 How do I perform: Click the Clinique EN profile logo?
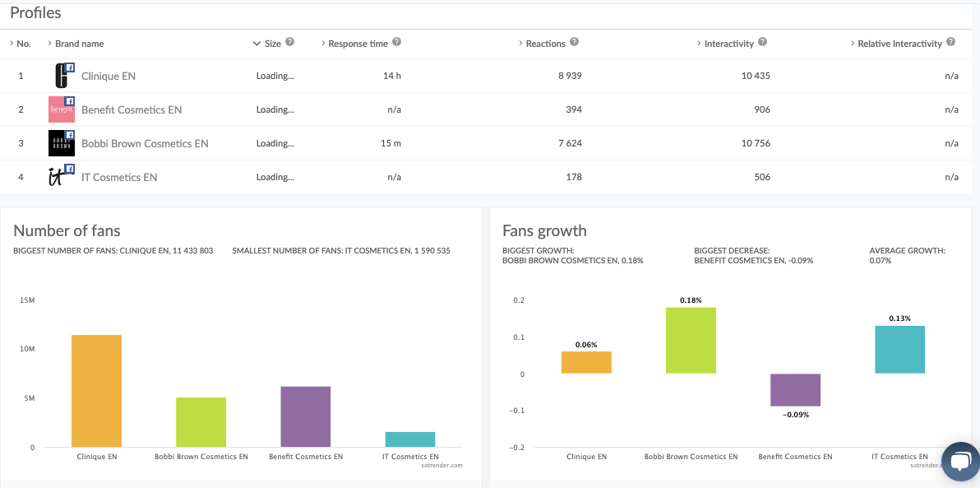click(62, 76)
